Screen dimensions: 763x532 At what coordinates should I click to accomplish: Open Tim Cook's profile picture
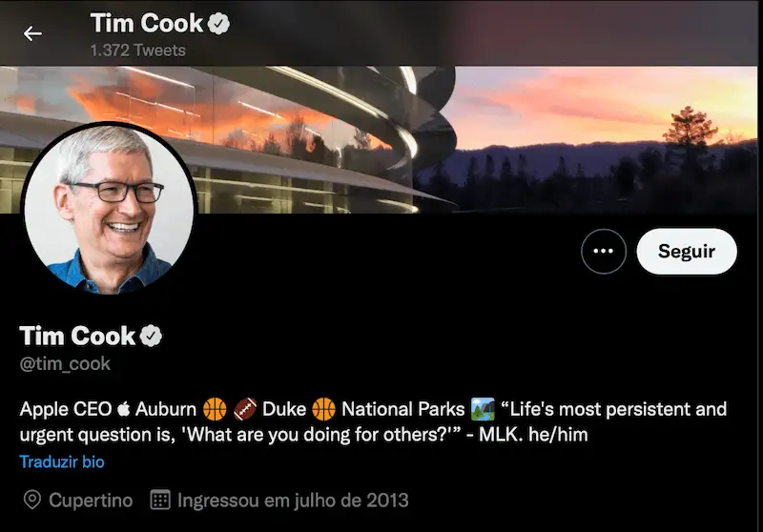tap(109, 208)
